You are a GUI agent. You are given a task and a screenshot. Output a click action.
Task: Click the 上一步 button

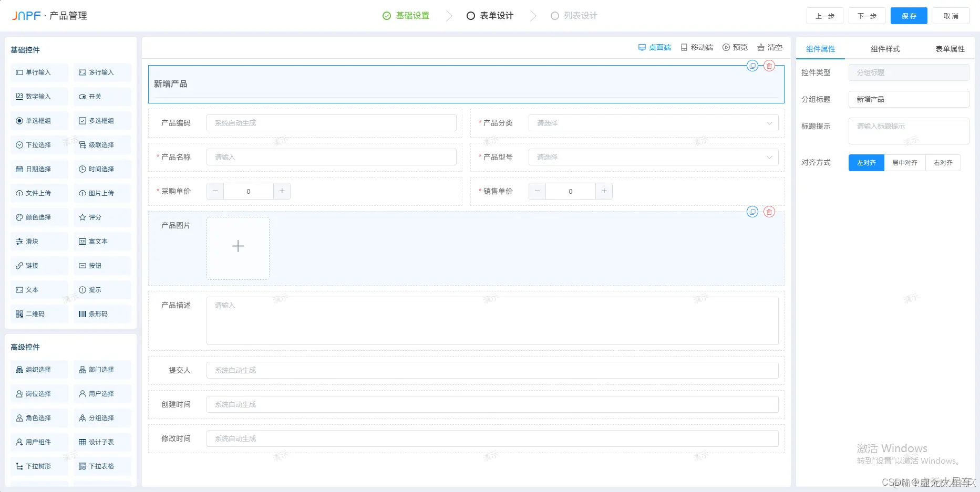pyautogui.click(x=825, y=16)
